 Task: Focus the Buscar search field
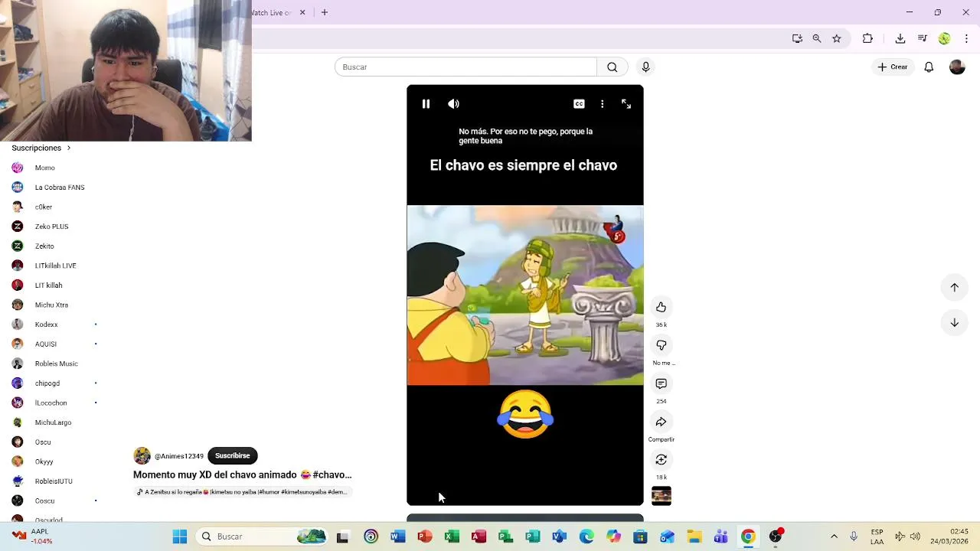465,67
